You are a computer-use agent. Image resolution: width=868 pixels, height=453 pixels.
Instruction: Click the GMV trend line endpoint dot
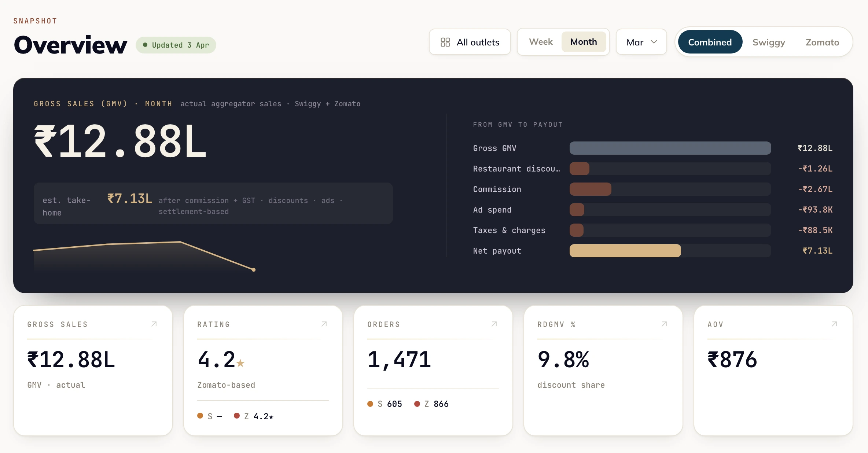point(254,270)
